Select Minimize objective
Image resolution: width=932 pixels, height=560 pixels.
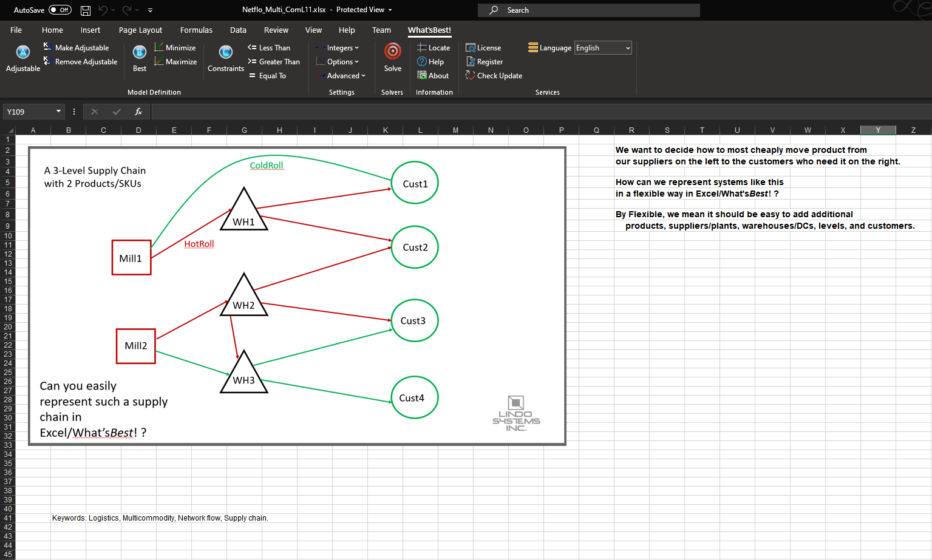coord(175,47)
